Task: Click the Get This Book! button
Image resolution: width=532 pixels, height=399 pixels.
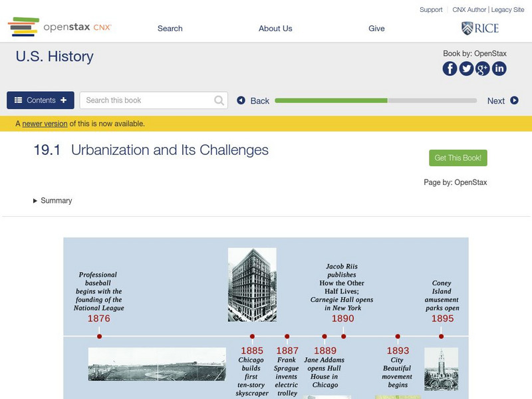Action: pyautogui.click(x=458, y=156)
